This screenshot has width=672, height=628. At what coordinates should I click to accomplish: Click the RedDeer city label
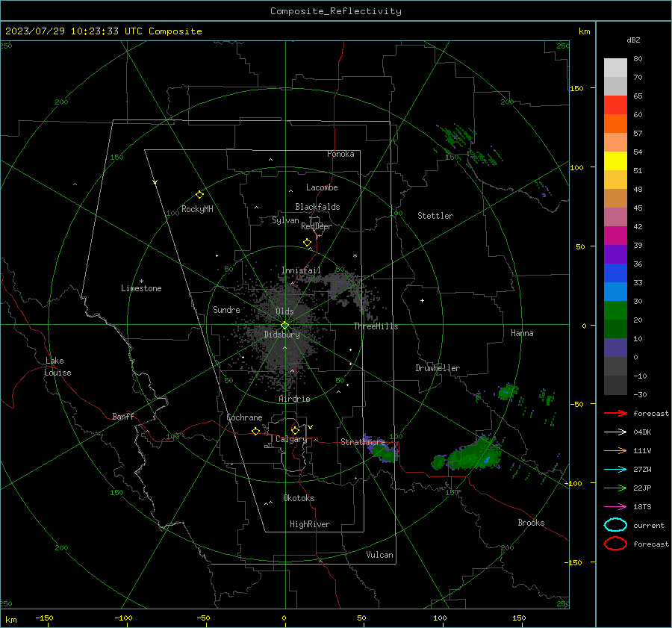point(317,226)
